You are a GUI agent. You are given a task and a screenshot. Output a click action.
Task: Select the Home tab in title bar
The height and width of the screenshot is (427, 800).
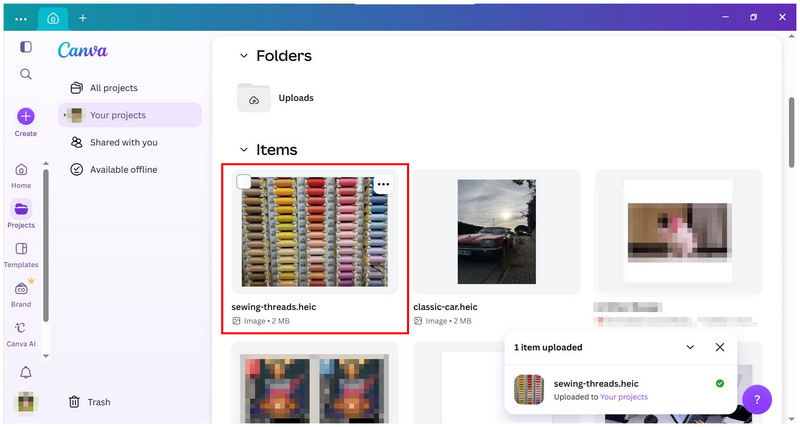click(53, 19)
